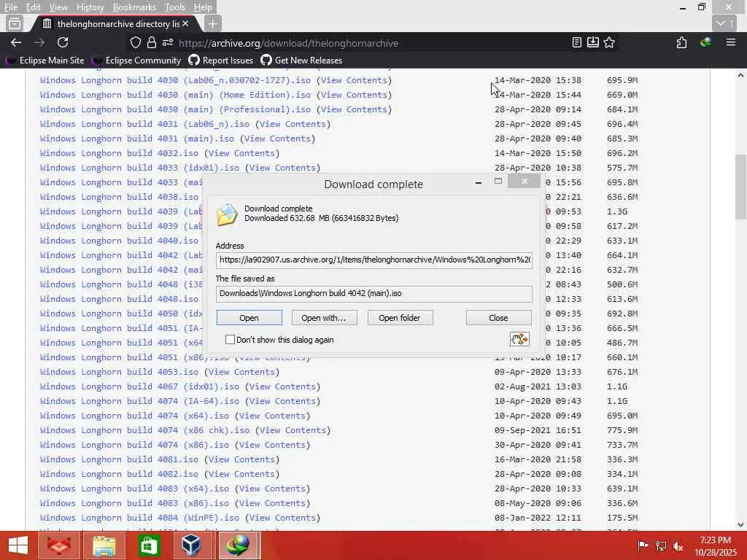Click Close button in download dialog
This screenshot has width=747, height=560.
point(498,318)
